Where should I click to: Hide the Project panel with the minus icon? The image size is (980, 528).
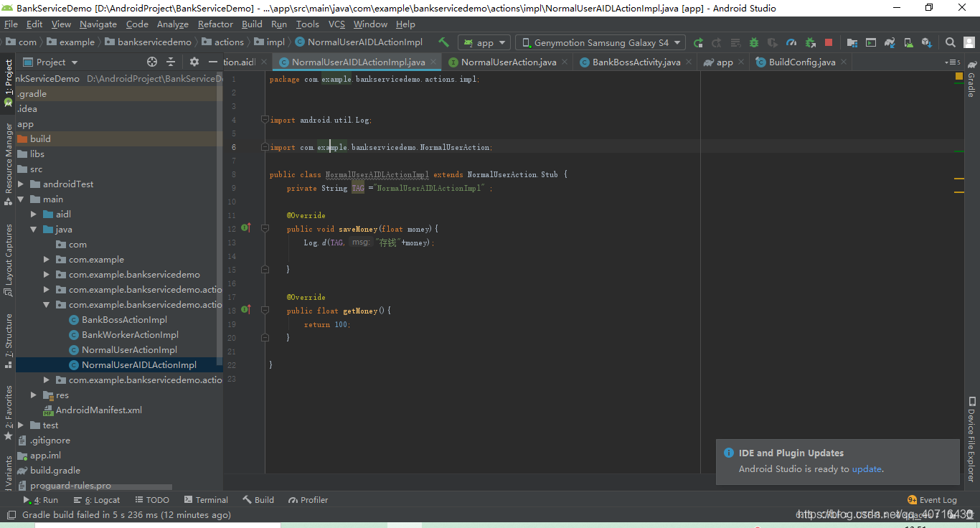pos(213,62)
